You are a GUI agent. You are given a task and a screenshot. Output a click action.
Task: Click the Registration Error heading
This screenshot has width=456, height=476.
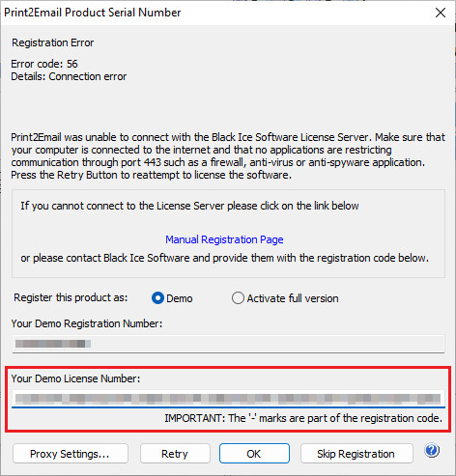click(x=53, y=42)
